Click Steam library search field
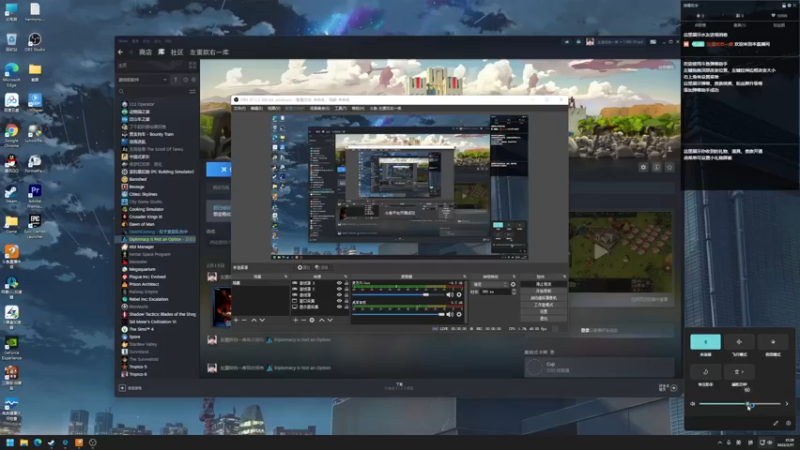 point(153,91)
